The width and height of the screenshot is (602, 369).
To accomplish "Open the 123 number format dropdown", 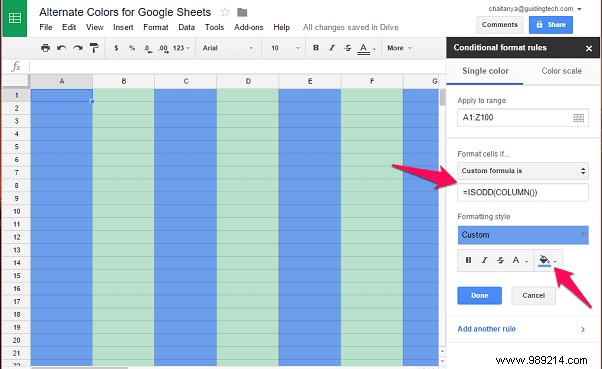I will 181,48.
